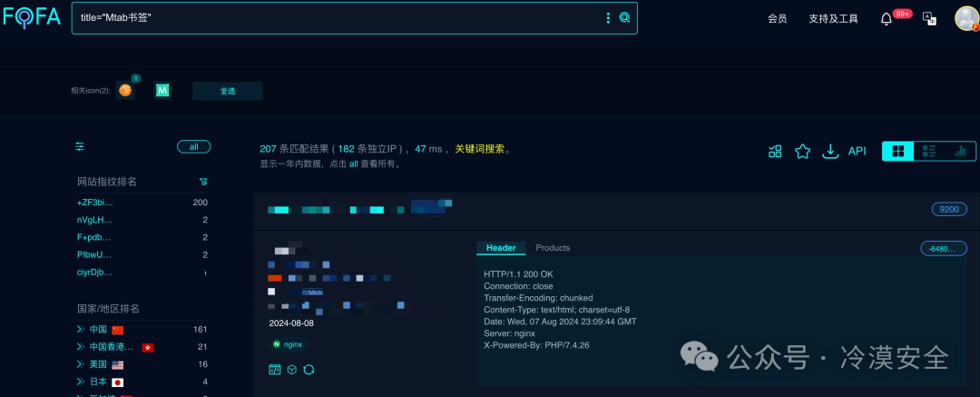Click the website source code icon
This screenshot has height=397, width=980.
pos(275,370)
